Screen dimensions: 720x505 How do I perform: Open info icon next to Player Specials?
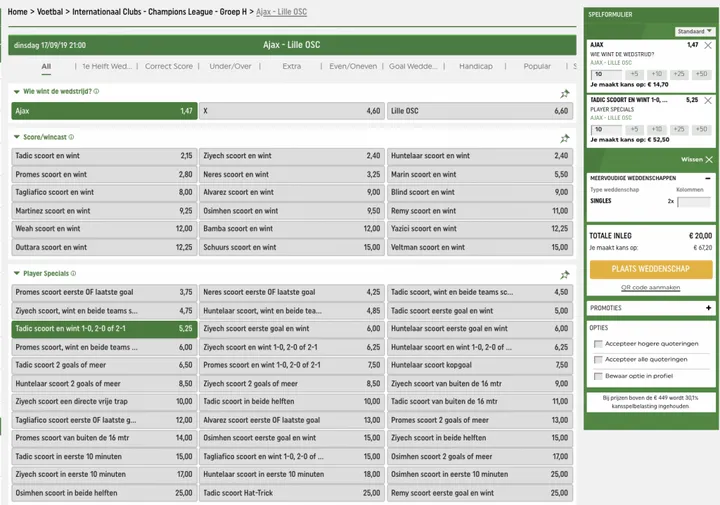click(75, 273)
